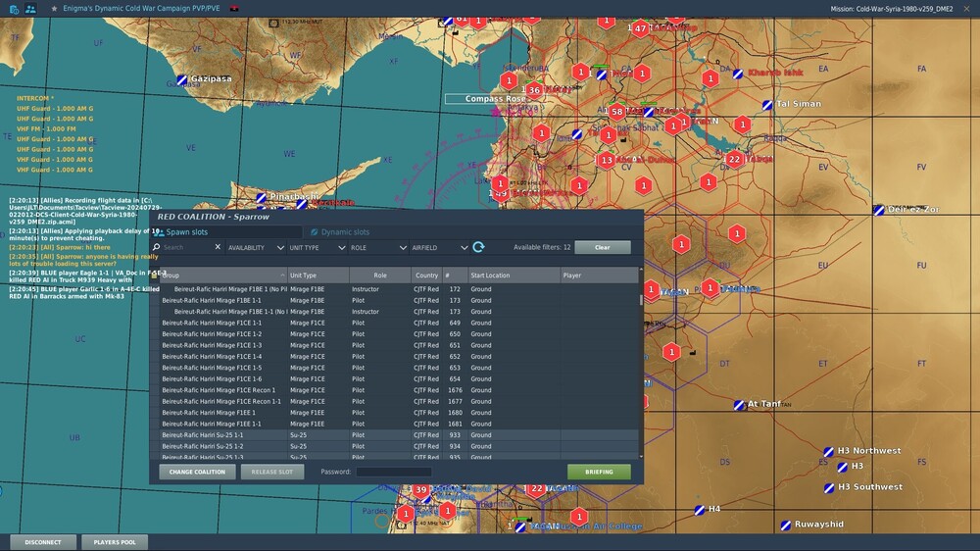The image size is (980, 551).
Task: Select the At Tanf airfield icon
Action: tap(739, 404)
